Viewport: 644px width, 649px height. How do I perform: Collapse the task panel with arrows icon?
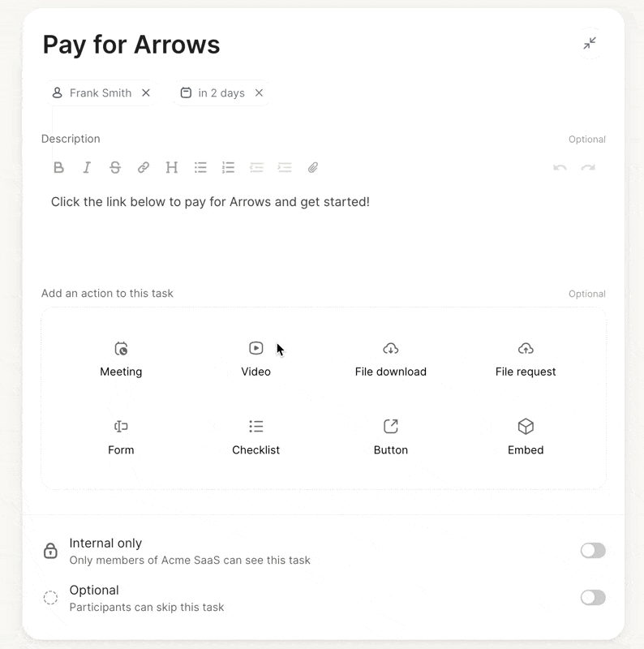point(590,43)
